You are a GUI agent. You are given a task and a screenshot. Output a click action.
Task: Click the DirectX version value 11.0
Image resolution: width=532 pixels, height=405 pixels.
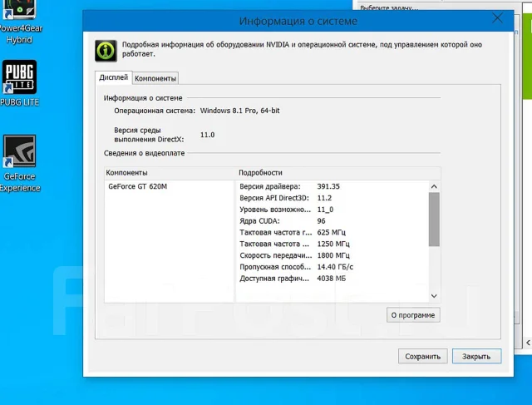[207, 135]
